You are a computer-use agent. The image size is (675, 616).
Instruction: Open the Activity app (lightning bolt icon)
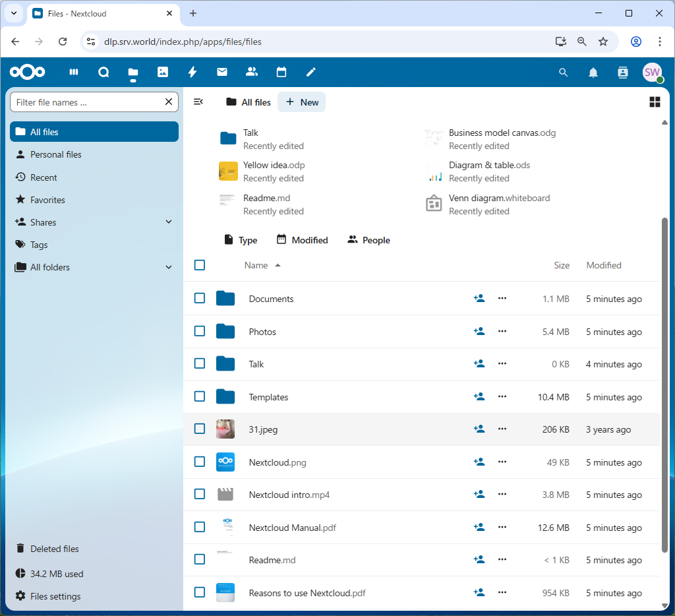192,73
